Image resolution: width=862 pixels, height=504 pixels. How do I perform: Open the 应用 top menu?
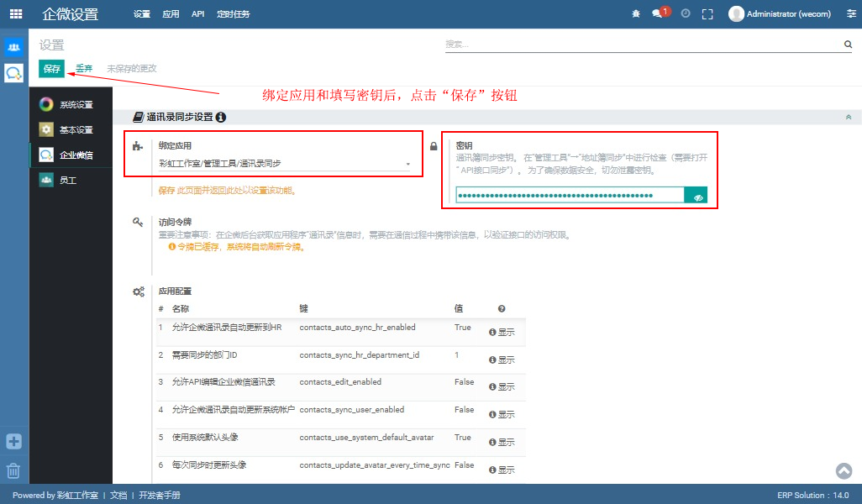click(171, 13)
